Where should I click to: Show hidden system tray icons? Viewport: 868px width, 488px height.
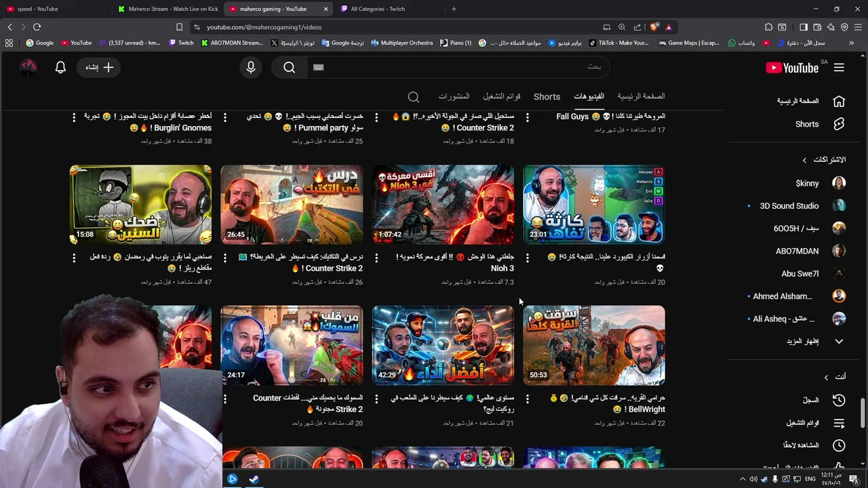[743, 479]
